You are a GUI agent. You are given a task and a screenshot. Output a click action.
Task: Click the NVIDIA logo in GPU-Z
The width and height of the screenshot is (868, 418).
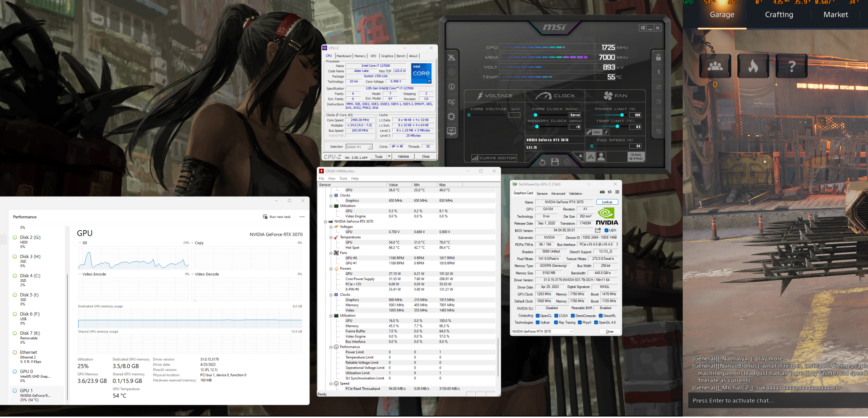point(606,214)
